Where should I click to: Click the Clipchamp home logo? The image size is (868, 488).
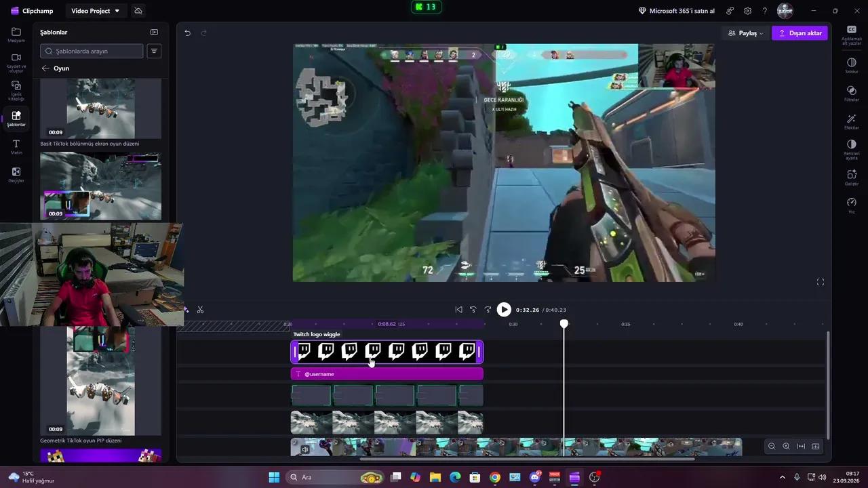click(32, 11)
